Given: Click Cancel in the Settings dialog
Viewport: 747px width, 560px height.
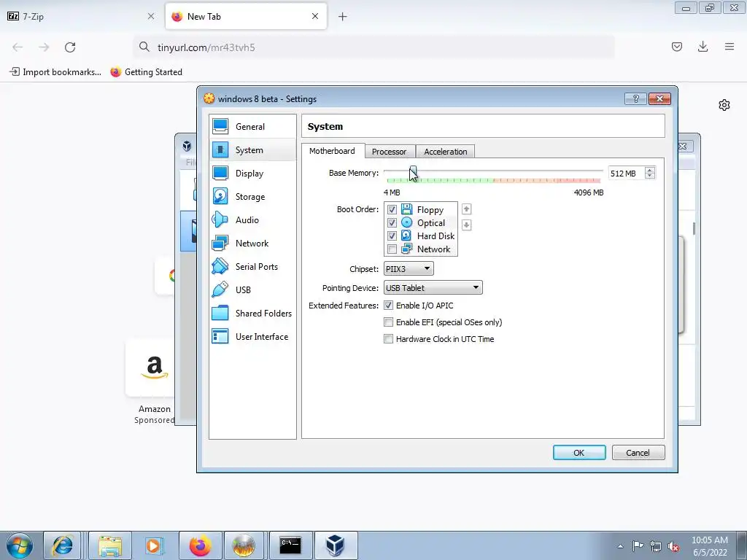Looking at the screenshot, I should (x=638, y=452).
